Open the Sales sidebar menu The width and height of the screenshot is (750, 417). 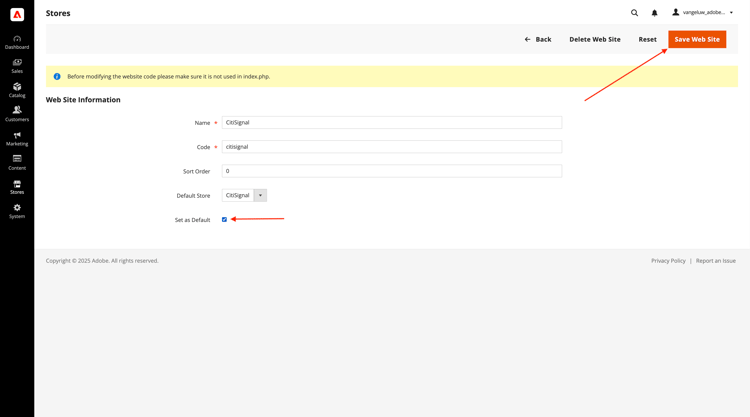(x=17, y=66)
